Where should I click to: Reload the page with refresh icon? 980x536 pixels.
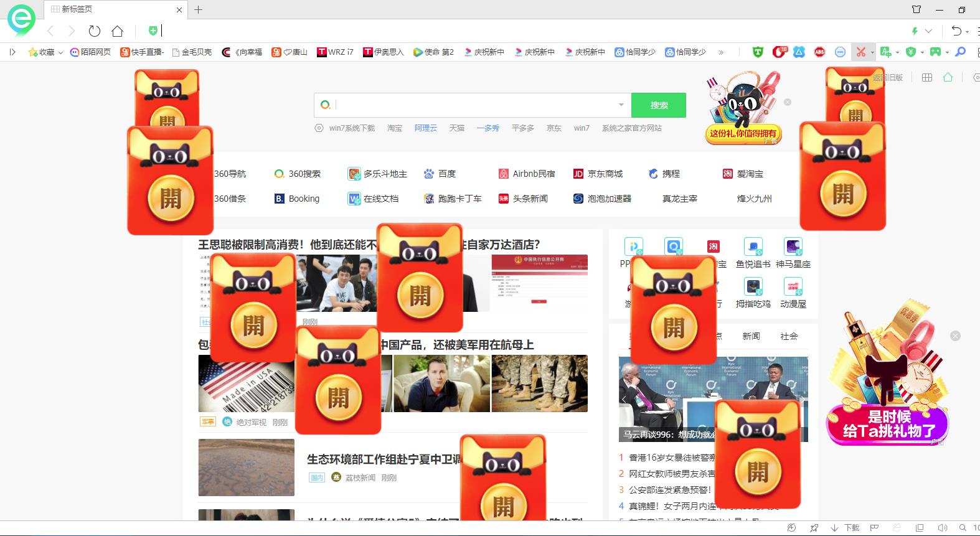[95, 31]
